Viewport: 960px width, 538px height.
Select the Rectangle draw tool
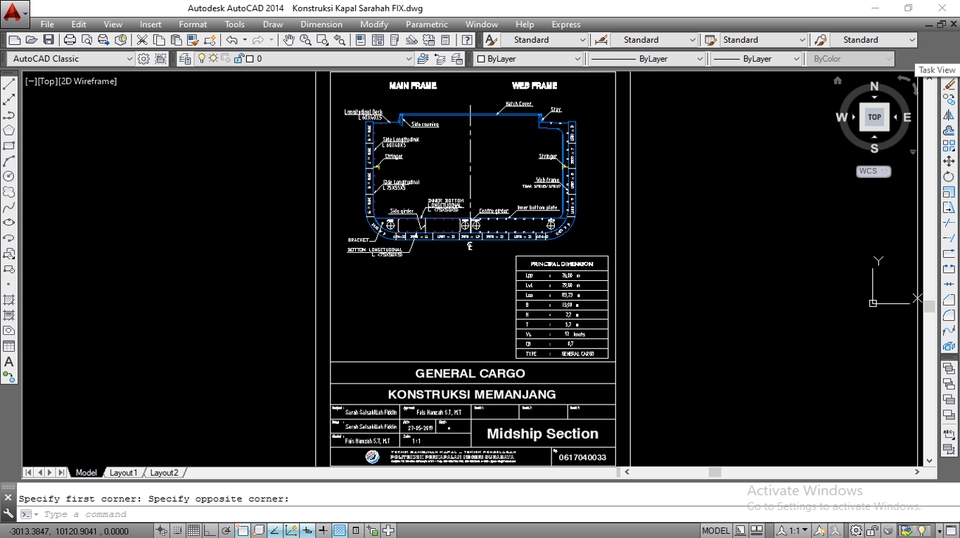coord(9,146)
